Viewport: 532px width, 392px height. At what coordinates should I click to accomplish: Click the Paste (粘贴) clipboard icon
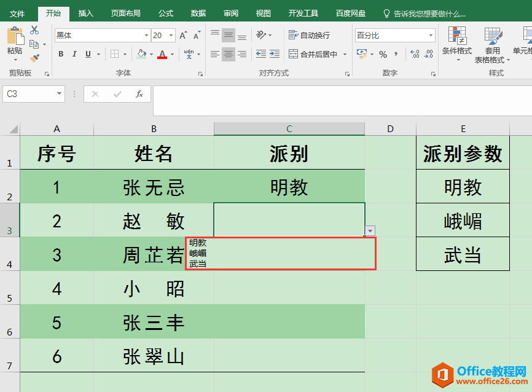pyautogui.click(x=15, y=36)
